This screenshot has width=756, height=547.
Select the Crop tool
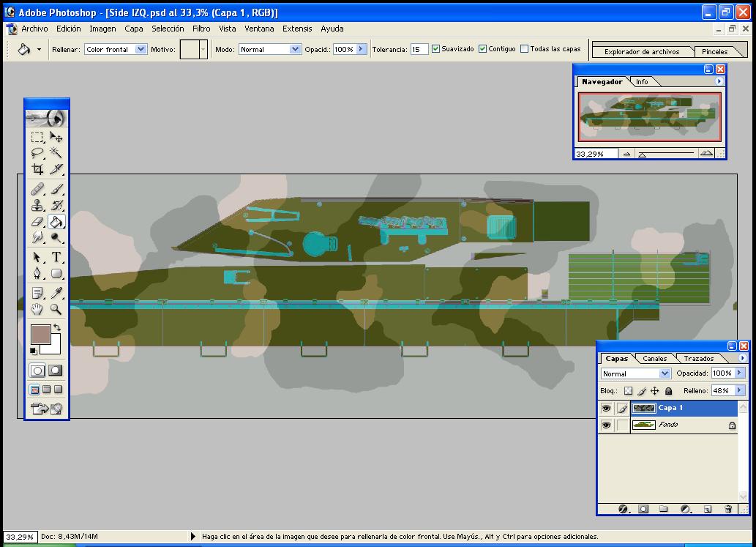coord(37,169)
